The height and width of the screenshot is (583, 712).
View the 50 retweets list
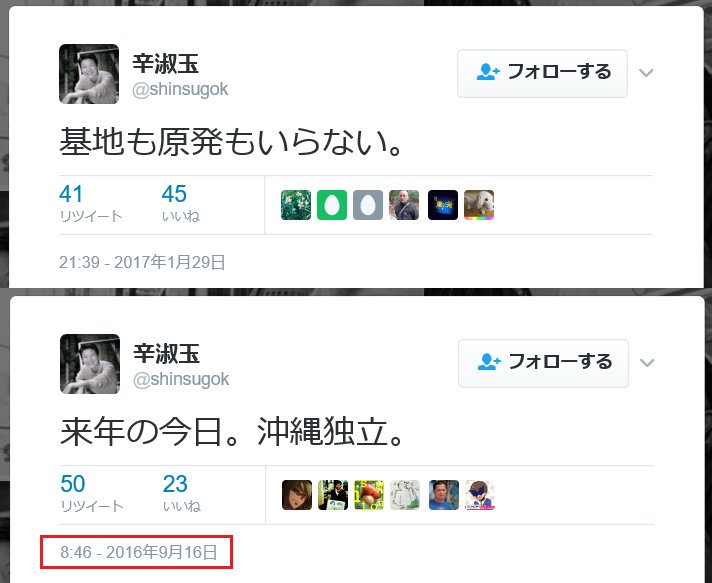pyautogui.click(x=91, y=494)
